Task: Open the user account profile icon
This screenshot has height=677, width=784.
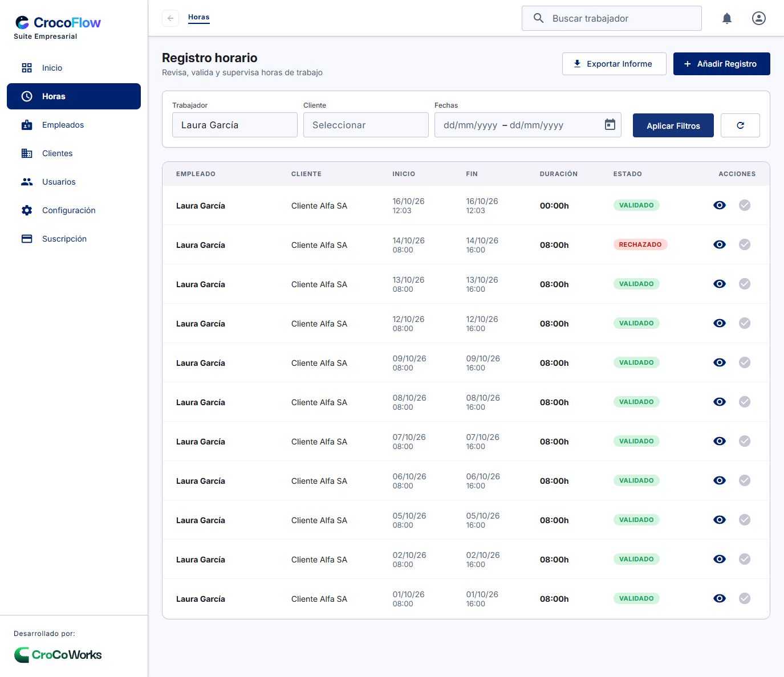Action: point(759,18)
